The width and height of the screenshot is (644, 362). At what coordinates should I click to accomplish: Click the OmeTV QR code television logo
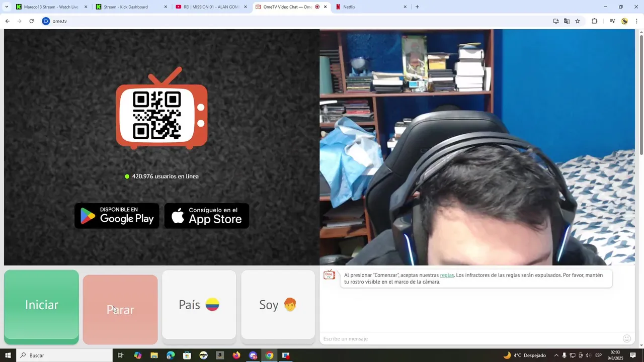click(x=162, y=109)
